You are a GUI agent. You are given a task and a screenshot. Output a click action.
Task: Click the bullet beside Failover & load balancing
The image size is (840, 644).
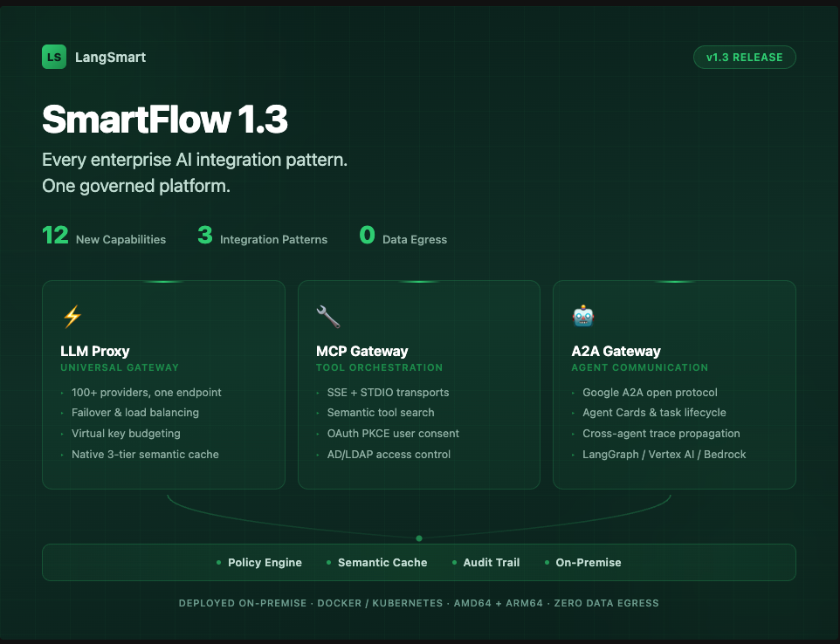click(x=62, y=413)
